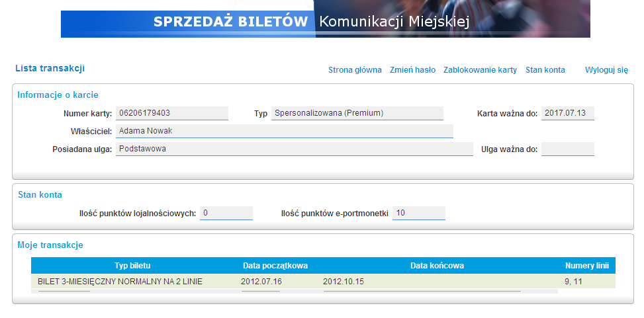Click the Właściciel: label
Image resolution: width=644 pixels, height=318 pixels.
pyautogui.click(x=91, y=132)
